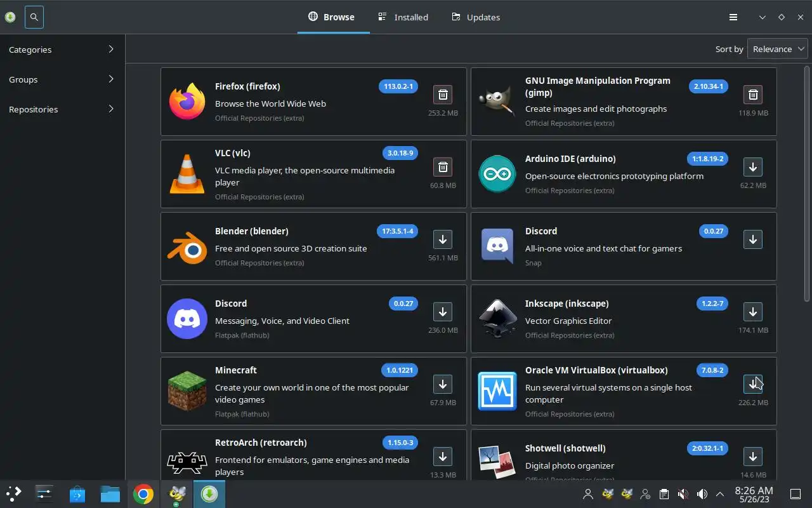The image size is (812, 508).
Task: Click the Oracle VM VirtualBox title text
Action: click(x=596, y=370)
